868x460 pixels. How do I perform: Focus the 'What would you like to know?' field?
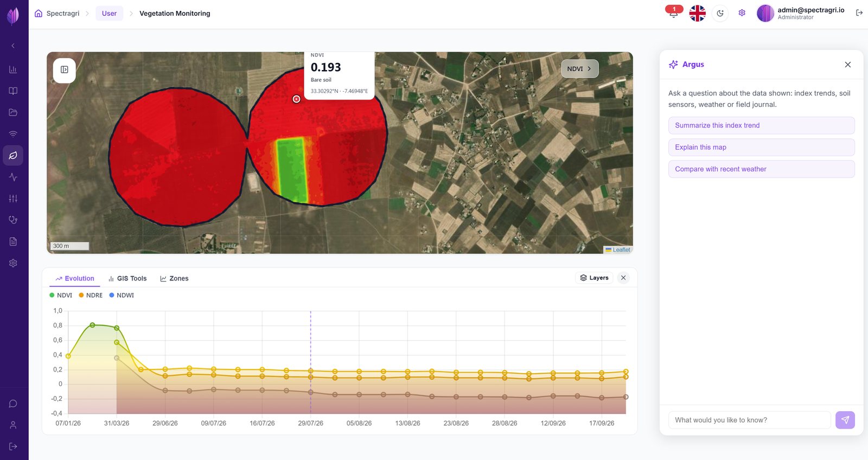[x=750, y=420]
